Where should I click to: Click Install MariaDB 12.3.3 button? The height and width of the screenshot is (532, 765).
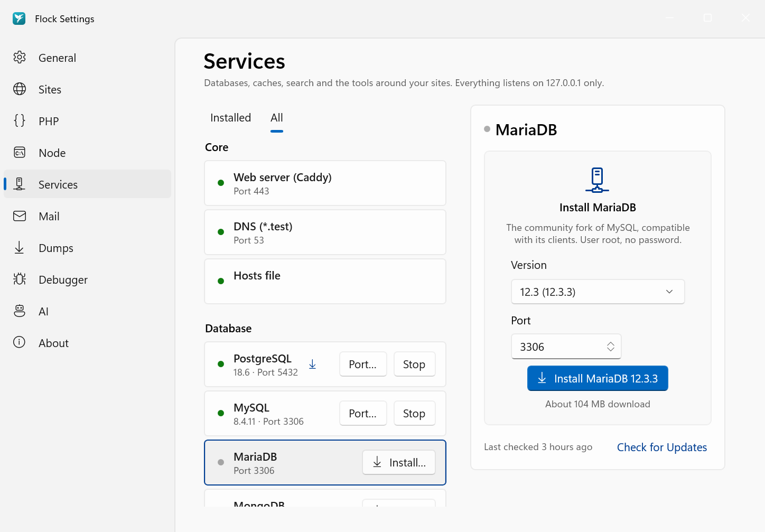tap(598, 378)
